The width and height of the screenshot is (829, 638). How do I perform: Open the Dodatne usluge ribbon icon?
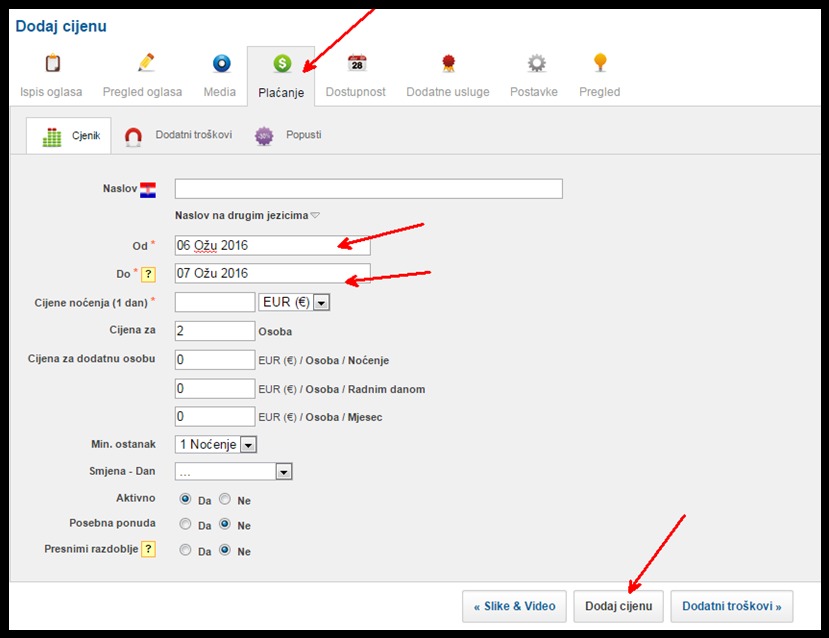tap(448, 64)
